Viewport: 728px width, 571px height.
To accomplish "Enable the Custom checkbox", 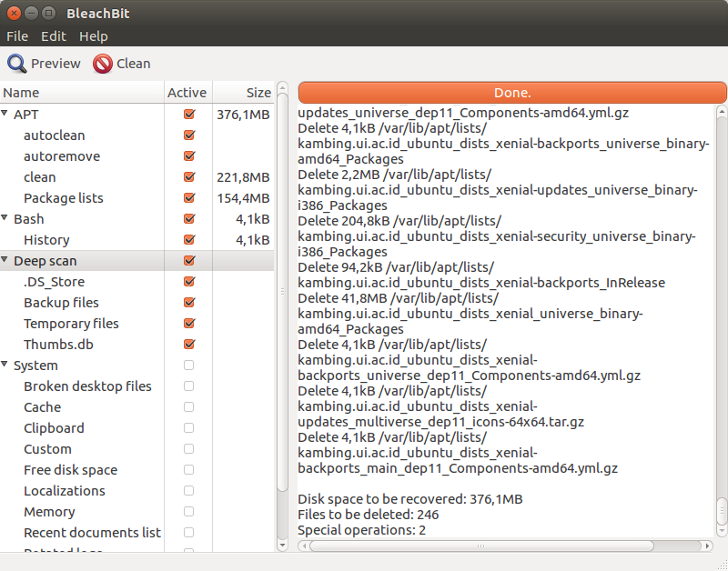I will tap(188, 448).
